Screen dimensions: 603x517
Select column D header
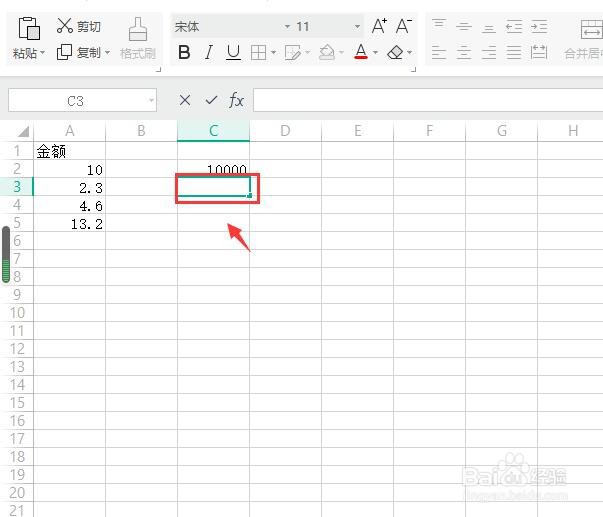285,131
